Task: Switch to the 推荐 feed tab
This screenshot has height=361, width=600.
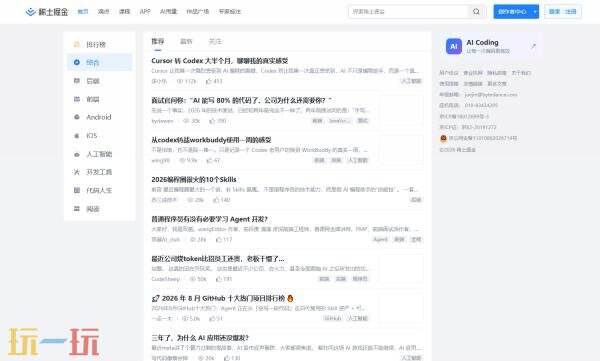Action: 158,41
